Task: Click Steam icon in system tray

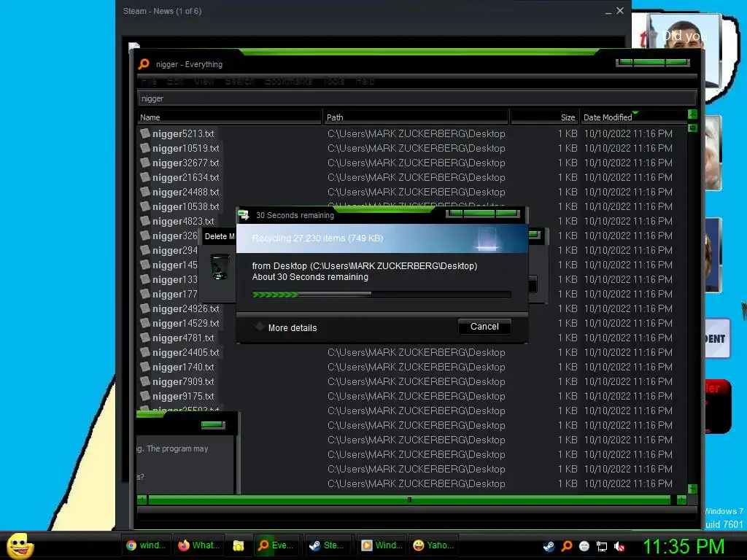Action: [549, 546]
